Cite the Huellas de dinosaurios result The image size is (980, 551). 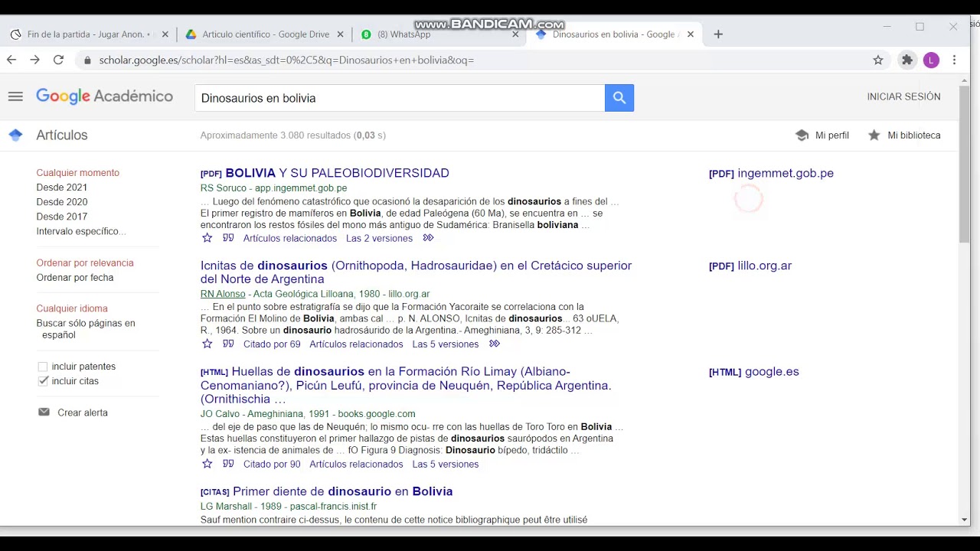[228, 464]
